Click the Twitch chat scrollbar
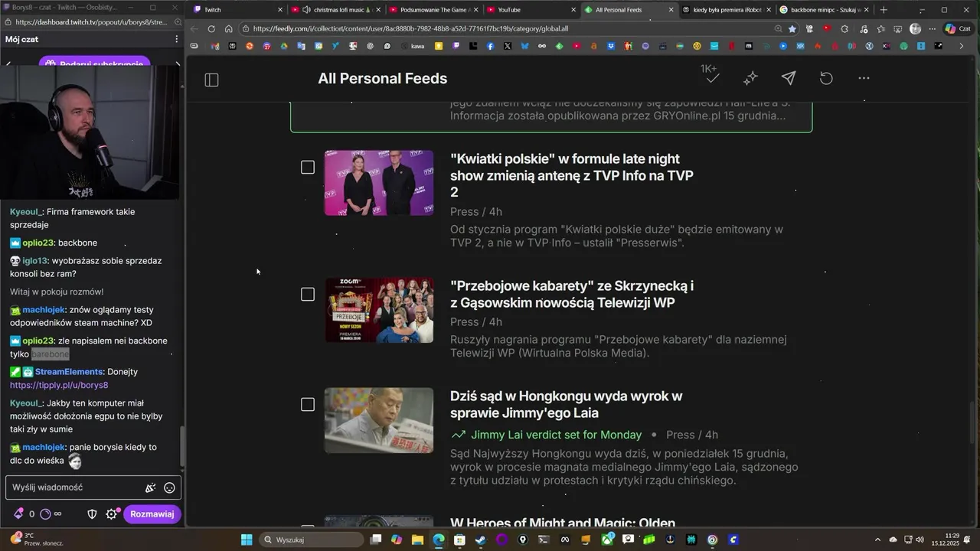 (181, 447)
